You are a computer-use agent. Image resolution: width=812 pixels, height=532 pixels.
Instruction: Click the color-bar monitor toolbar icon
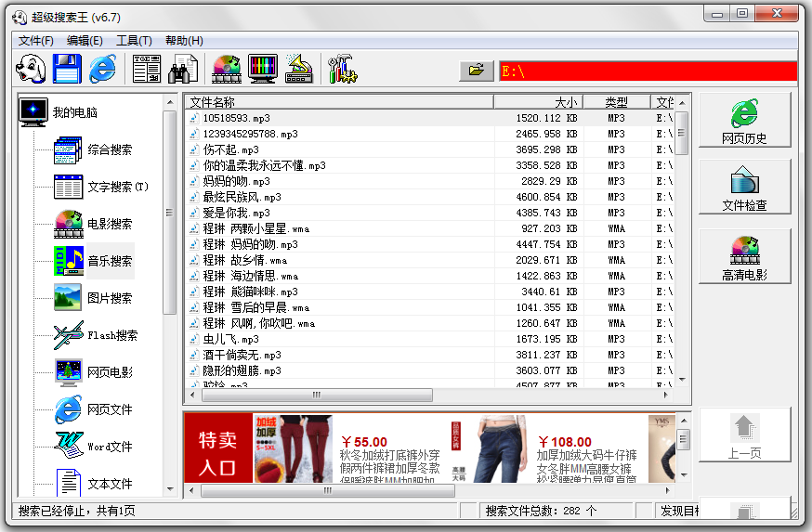pos(263,69)
